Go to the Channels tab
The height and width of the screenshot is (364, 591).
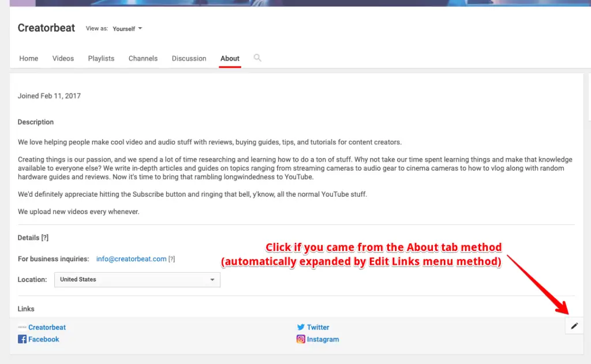coord(143,58)
